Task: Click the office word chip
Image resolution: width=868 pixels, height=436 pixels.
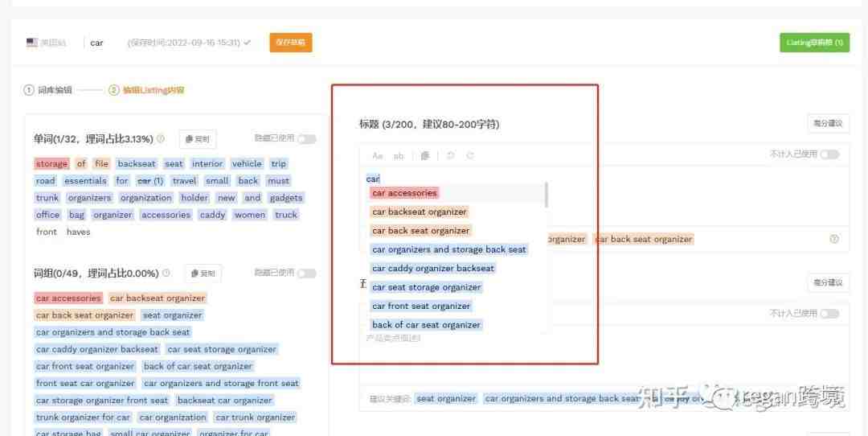Action: point(47,215)
